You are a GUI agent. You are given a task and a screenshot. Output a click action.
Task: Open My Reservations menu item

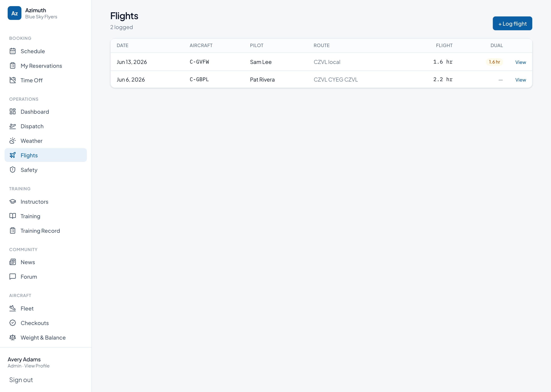[46, 66]
